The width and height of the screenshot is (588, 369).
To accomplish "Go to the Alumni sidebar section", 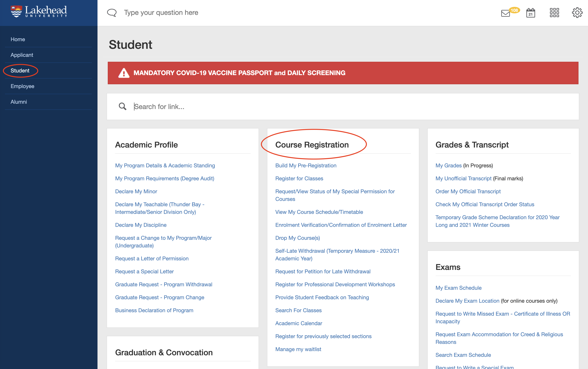I will 19,102.
